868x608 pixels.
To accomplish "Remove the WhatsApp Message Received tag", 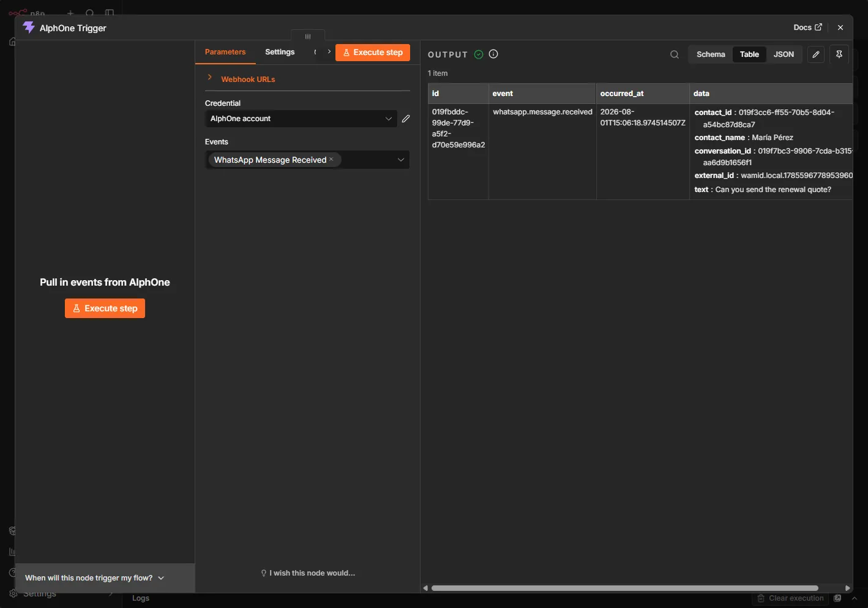I will [331, 159].
